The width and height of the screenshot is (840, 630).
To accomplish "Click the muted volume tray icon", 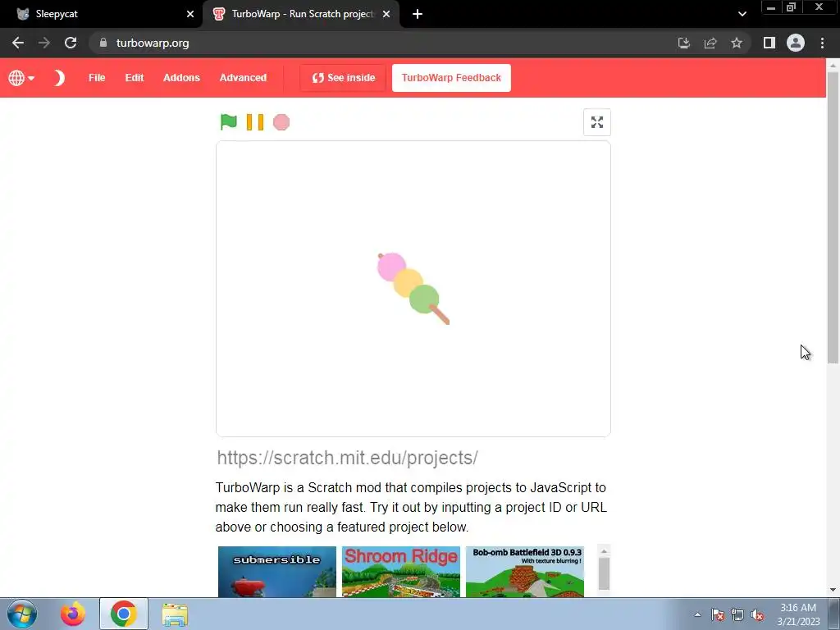I will pyautogui.click(x=757, y=614).
